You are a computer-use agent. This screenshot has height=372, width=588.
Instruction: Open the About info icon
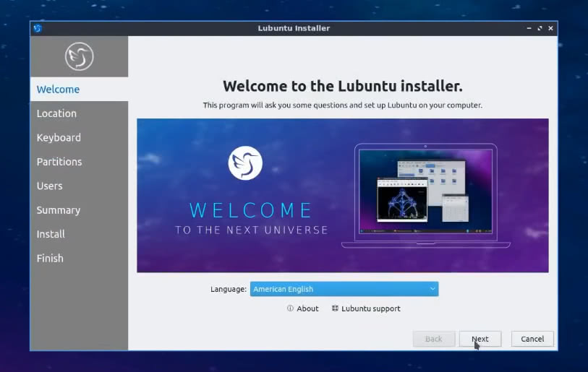click(x=290, y=308)
